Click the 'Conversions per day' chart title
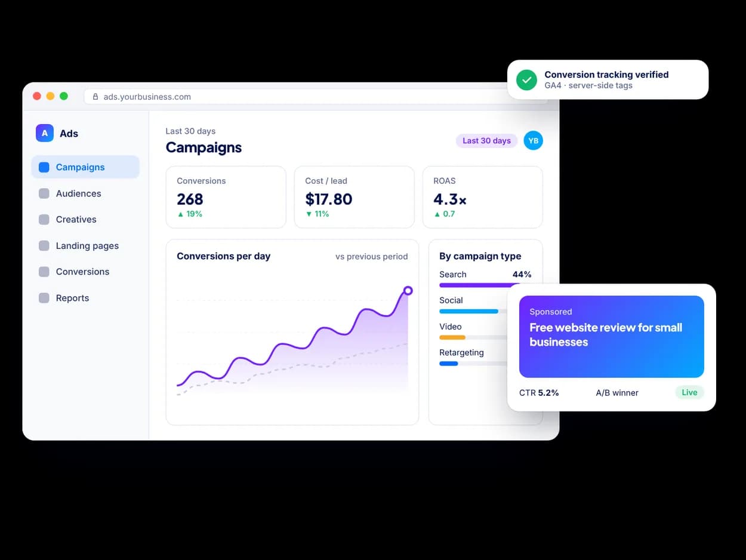The image size is (746, 560). (x=224, y=256)
